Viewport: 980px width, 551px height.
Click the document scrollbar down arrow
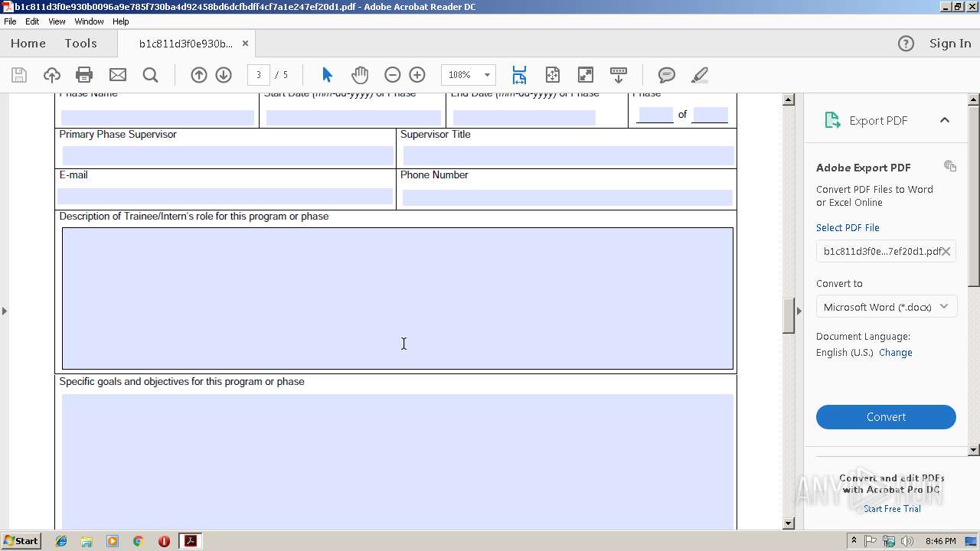(789, 523)
